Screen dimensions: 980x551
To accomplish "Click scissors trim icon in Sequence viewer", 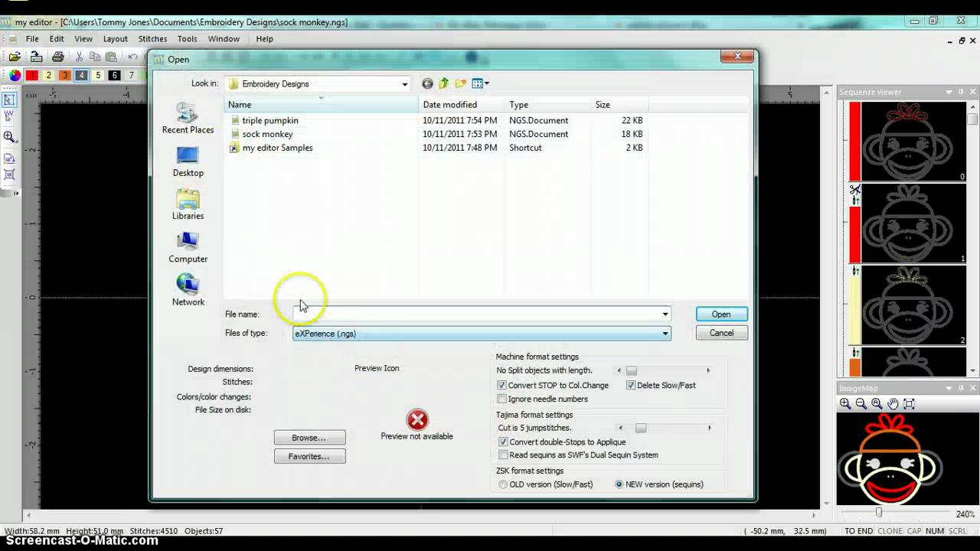I will tap(855, 189).
